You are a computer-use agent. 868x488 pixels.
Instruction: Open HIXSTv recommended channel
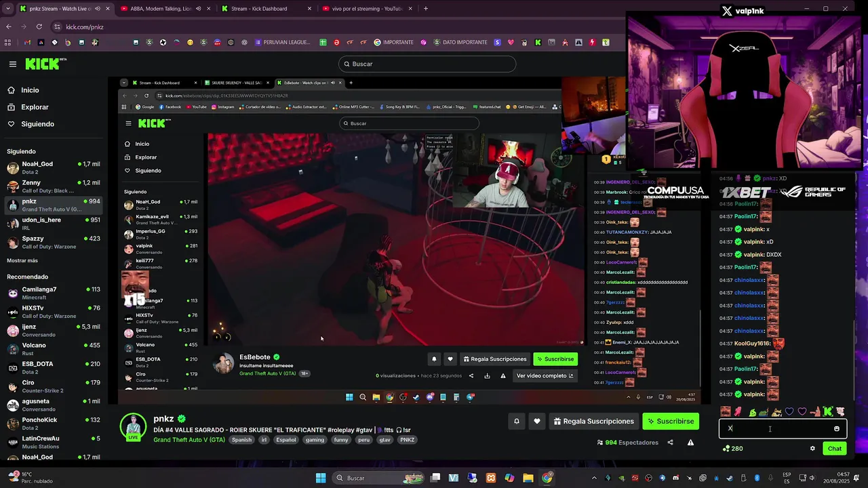pos(54,312)
